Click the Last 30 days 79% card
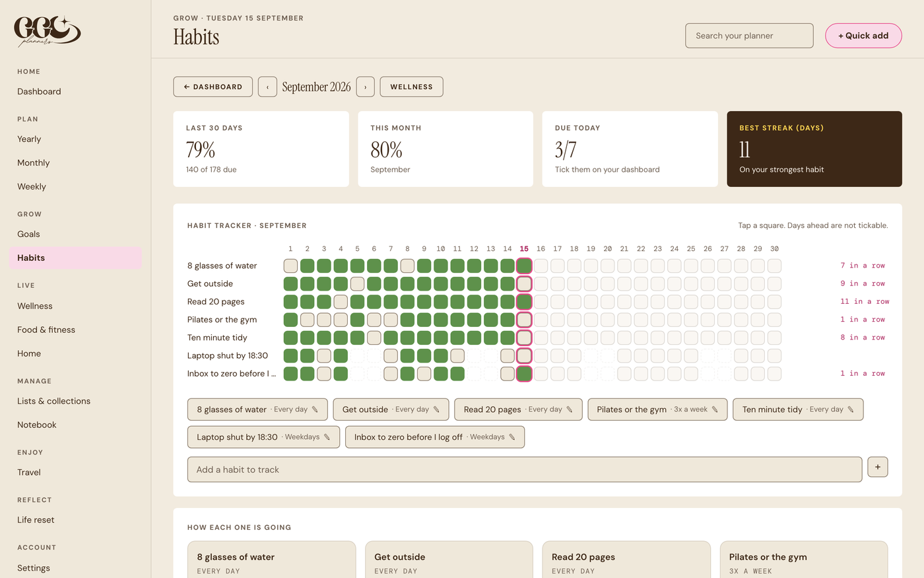 (261, 149)
